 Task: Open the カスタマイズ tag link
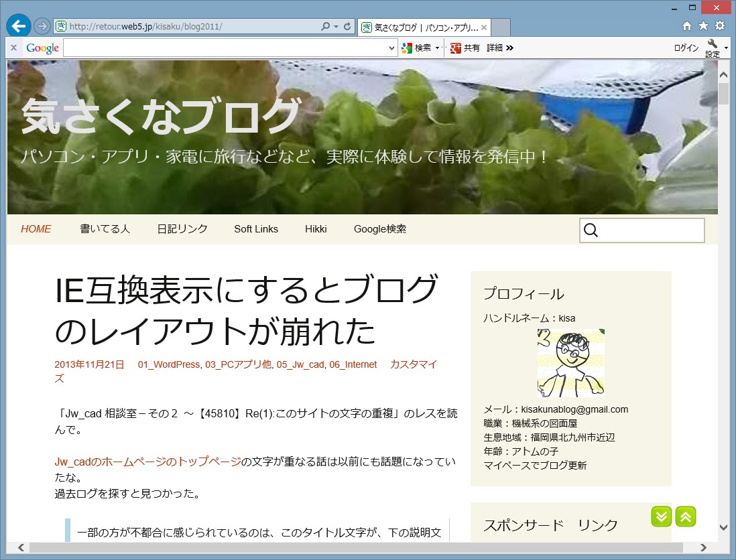click(414, 364)
